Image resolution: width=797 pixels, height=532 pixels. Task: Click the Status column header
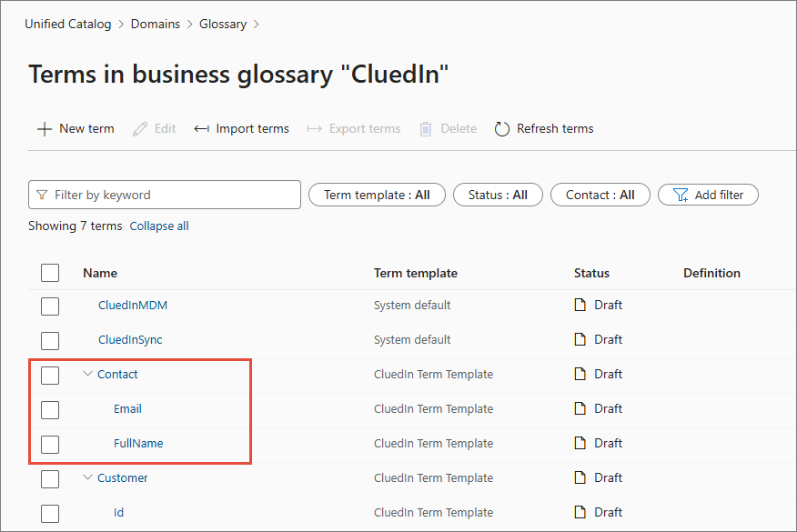click(x=591, y=273)
